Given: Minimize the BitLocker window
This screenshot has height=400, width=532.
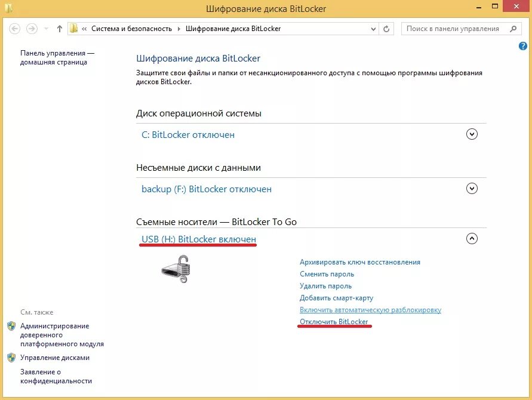Looking at the screenshot, I should coord(479,7).
